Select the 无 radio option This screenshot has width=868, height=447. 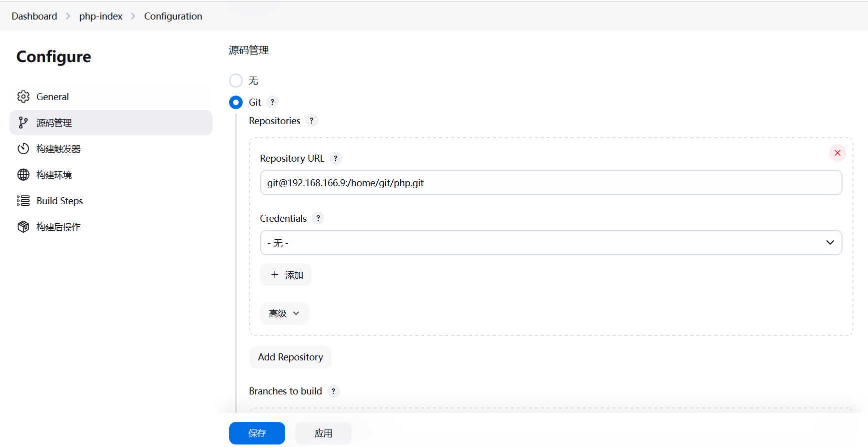236,81
